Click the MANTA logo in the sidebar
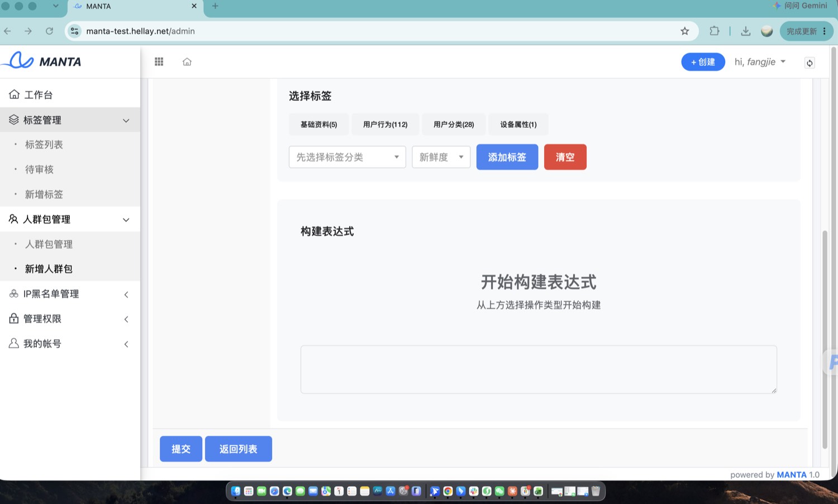This screenshot has height=504, width=838. point(41,61)
